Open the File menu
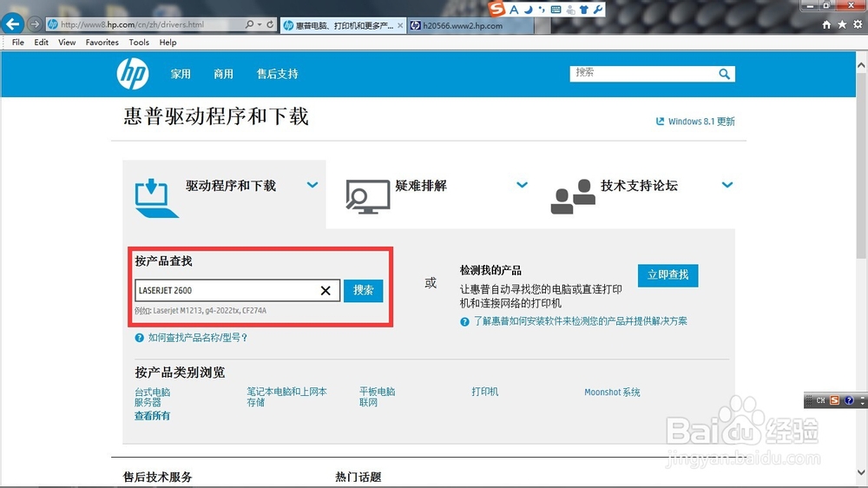Screen dimensions: 868x488 (17, 42)
